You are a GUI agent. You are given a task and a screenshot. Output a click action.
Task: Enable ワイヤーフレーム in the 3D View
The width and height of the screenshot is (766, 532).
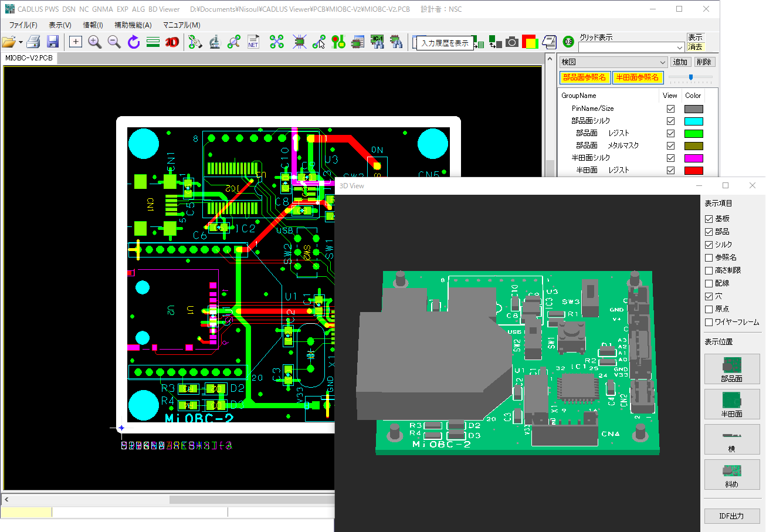[709, 322]
